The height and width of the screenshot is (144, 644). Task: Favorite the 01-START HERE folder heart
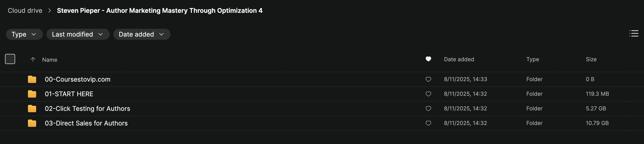pyautogui.click(x=428, y=94)
